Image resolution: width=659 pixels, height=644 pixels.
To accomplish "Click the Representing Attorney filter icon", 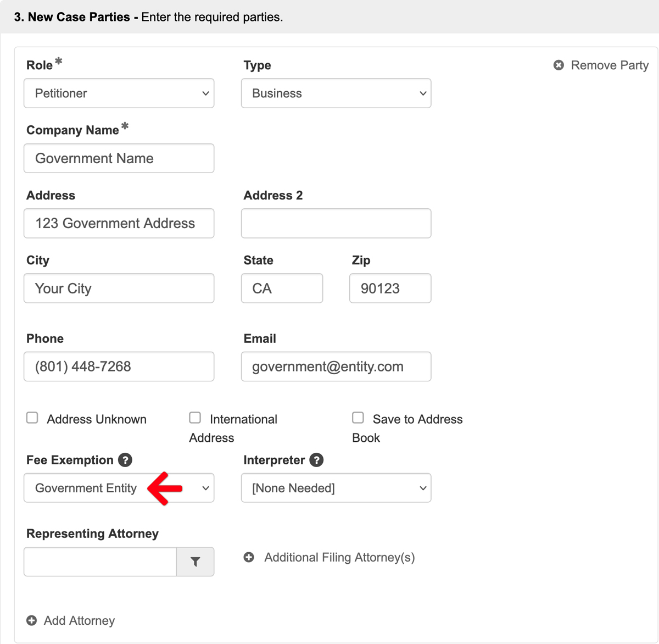I will (x=195, y=562).
